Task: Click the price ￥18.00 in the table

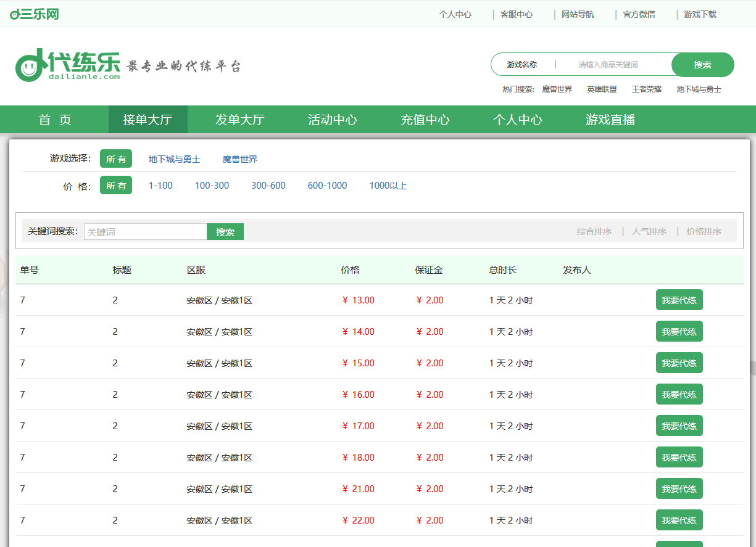Action: [358, 458]
